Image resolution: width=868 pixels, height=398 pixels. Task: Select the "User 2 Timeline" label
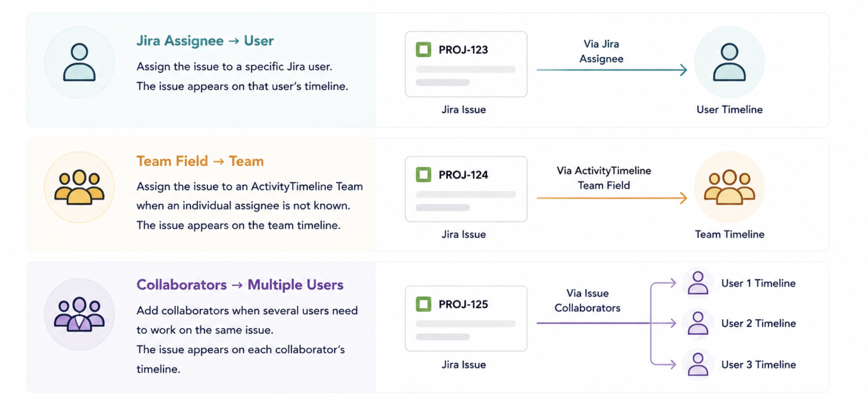point(758,323)
